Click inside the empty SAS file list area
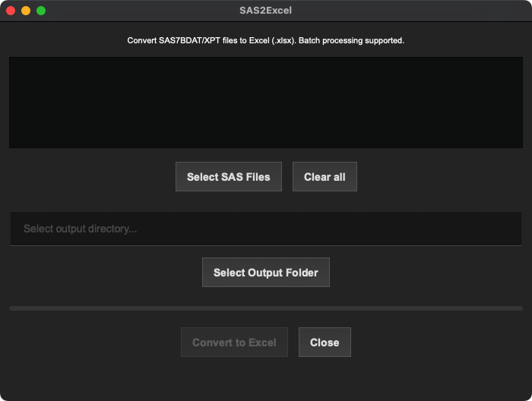 pos(266,103)
